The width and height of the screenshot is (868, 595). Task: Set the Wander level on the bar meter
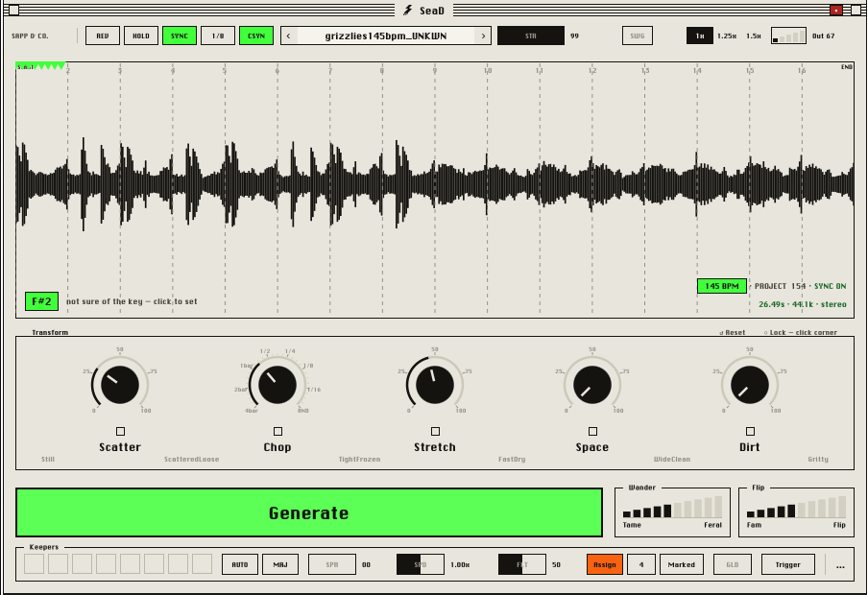[672, 507]
